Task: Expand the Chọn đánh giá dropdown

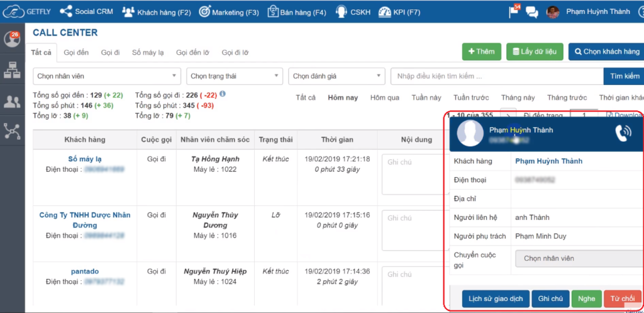Action: click(x=336, y=76)
